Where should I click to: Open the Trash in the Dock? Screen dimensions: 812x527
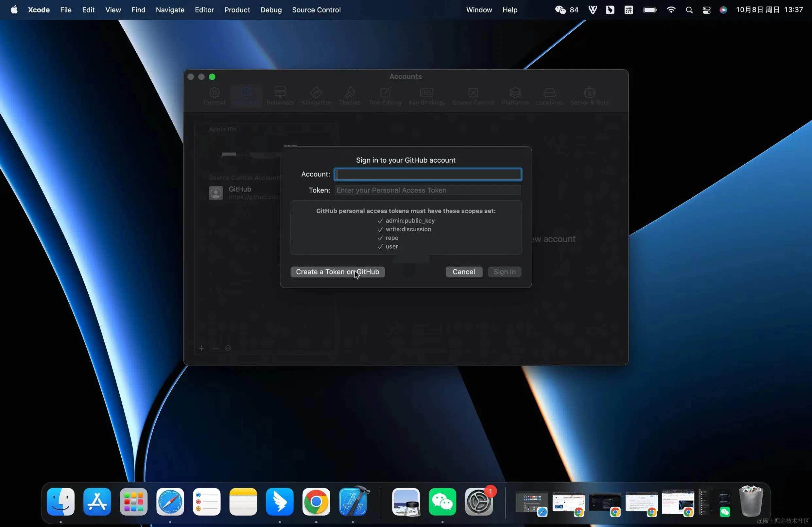point(751,502)
